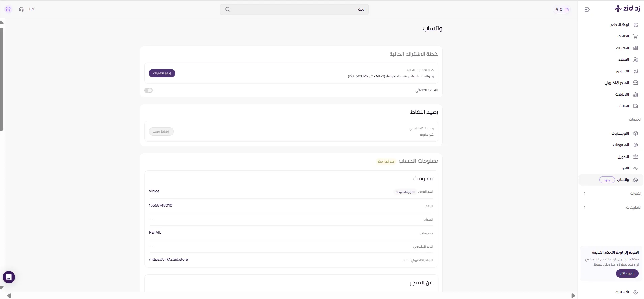The width and height of the screenshot is (644, 299).
Task: Click horizontal scrollbar right arrow
Action: pyautogui.click(x=573, y=296)
